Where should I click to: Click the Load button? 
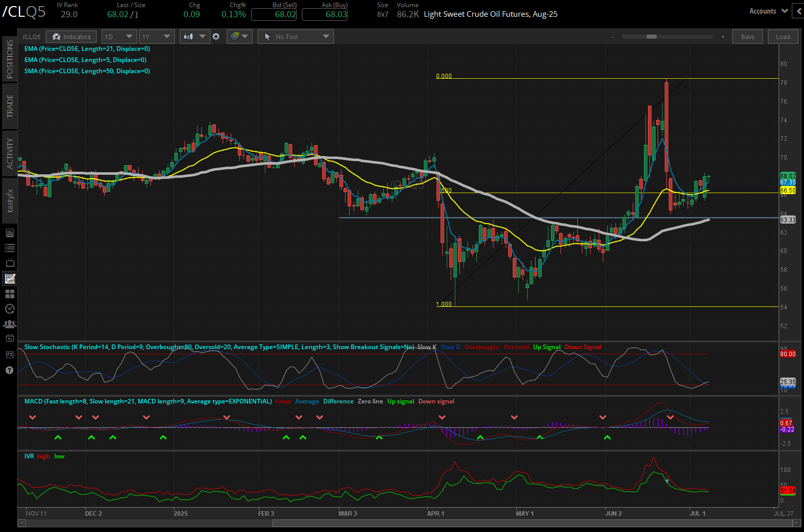783,37
